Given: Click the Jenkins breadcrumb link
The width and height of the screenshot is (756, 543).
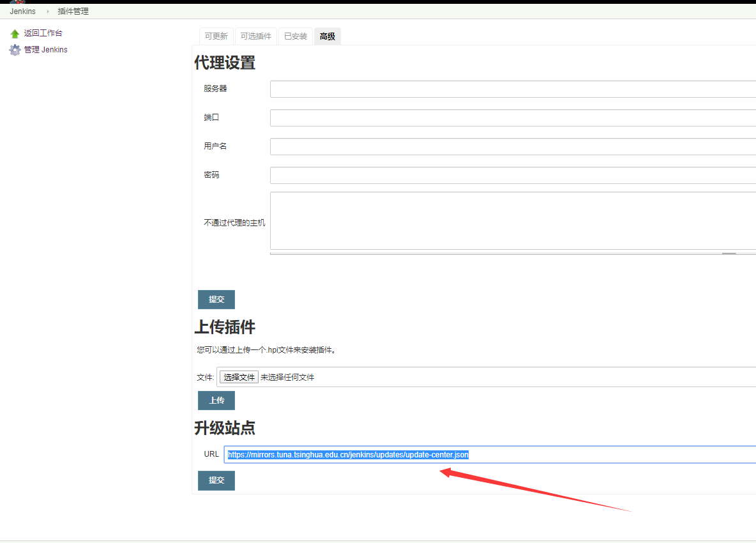Looking at the screenshot, I should coord(22,11).
